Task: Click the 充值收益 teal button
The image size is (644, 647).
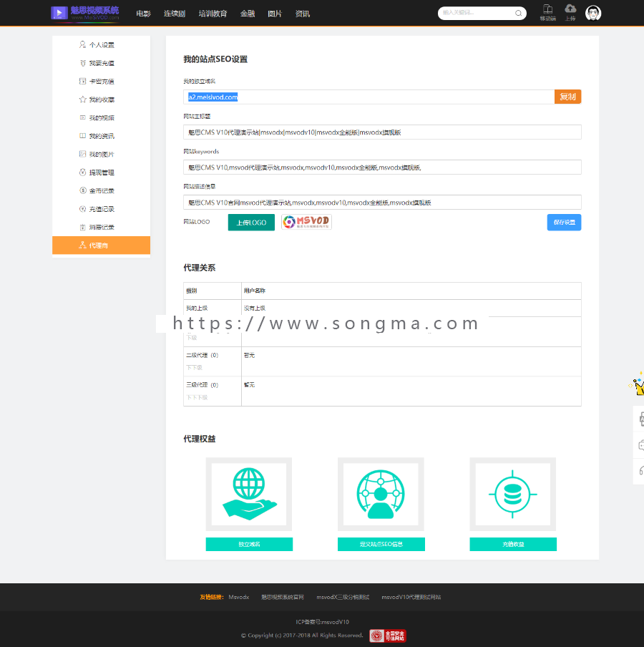Action: 513,544
